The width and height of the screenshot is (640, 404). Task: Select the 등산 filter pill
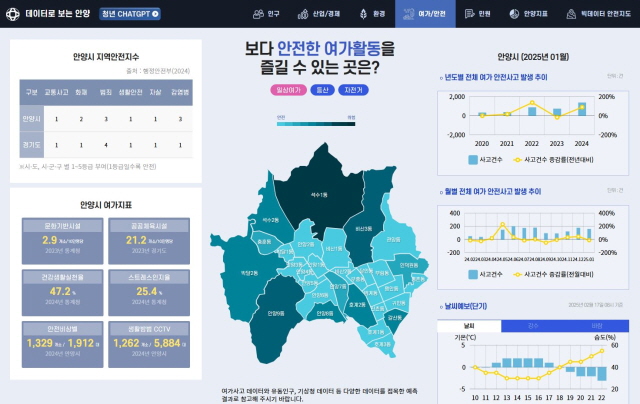tap(322, 89)
